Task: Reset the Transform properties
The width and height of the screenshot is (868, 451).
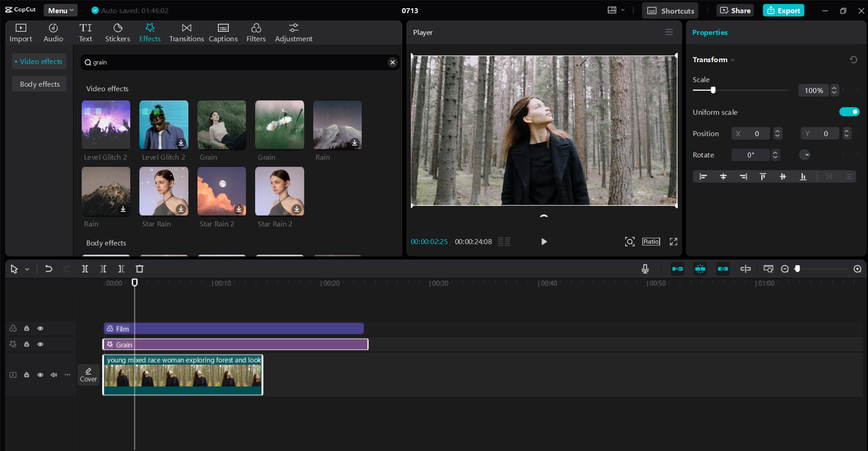Action: coord(854,60)
